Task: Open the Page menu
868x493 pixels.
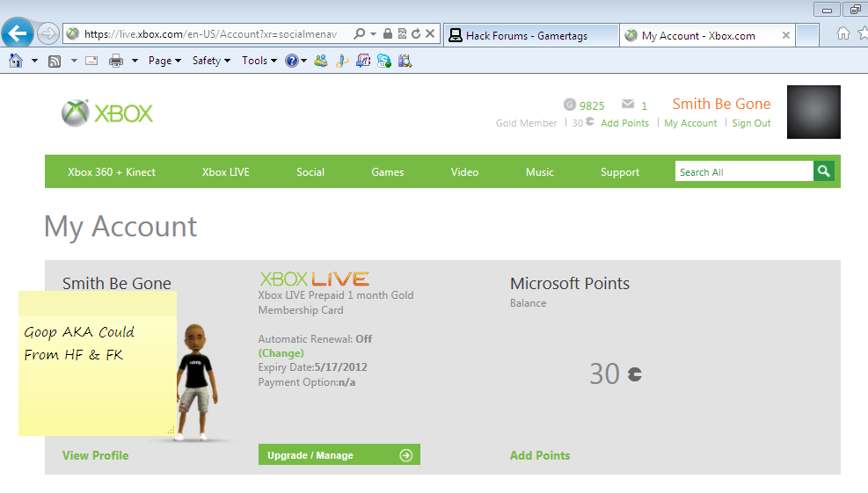Action: tap(164, 61)
